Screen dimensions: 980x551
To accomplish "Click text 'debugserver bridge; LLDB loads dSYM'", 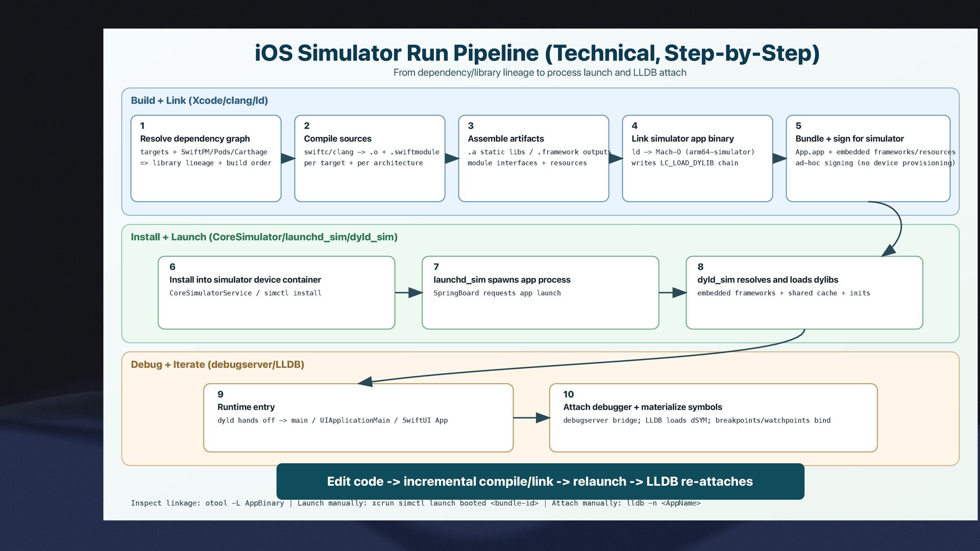I will pyautogui.click(x=636, y=420).
